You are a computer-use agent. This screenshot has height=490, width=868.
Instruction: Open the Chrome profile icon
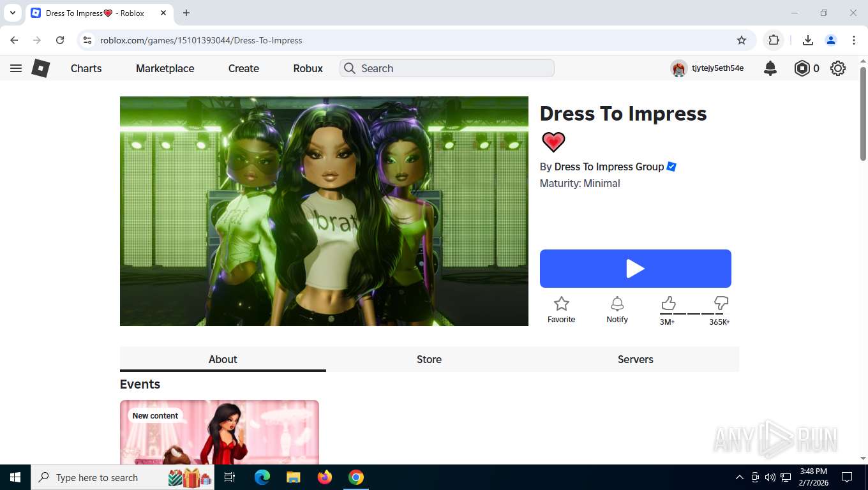[831, 40]
